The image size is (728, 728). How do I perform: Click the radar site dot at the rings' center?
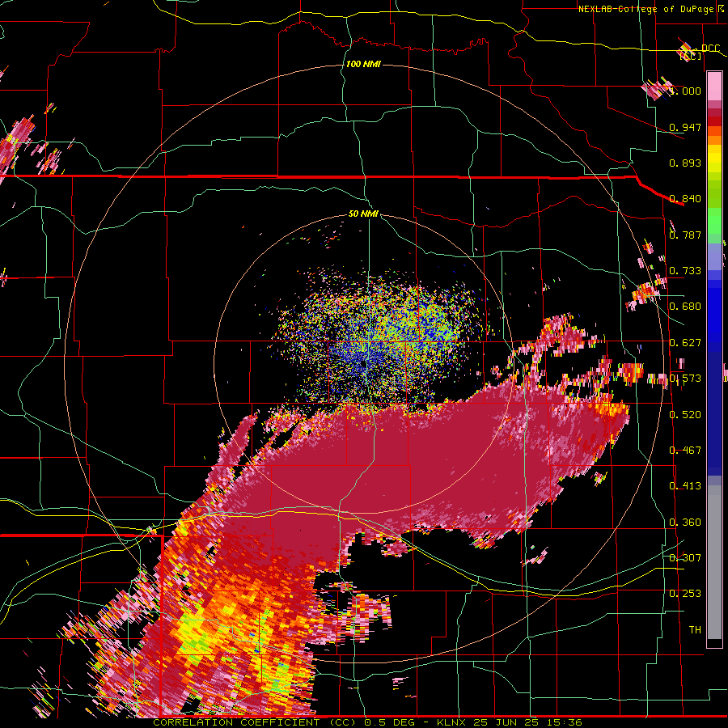tap(364, 366)
